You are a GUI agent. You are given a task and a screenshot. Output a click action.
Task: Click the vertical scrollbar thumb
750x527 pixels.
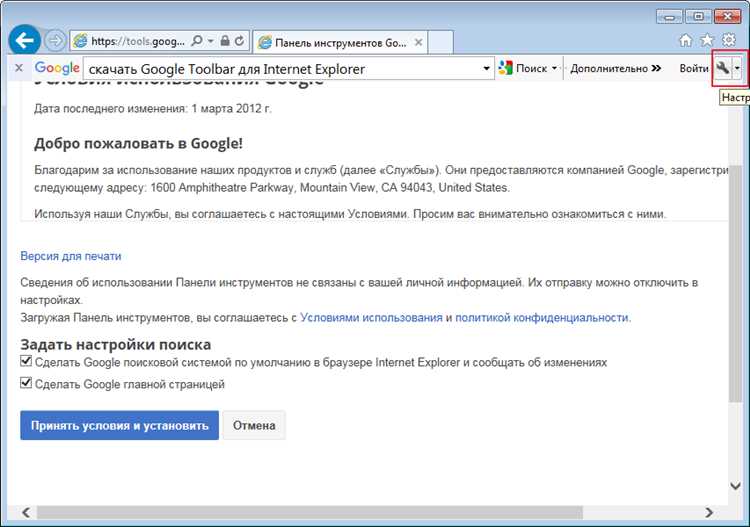coord(735,284)
